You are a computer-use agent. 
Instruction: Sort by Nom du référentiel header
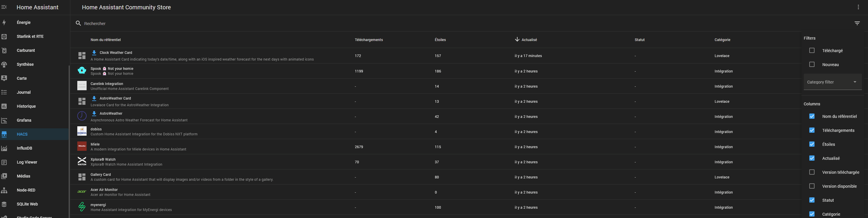pyautogui.click(x=105, y=40)
